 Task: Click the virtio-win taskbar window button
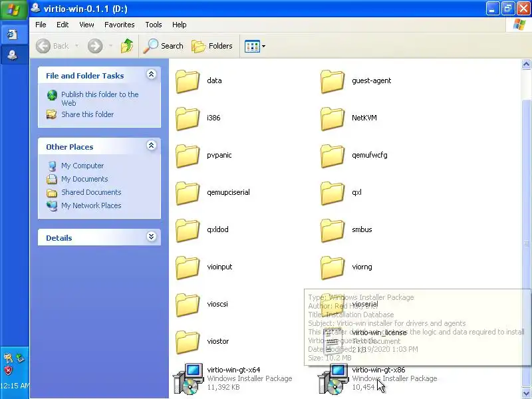tap(13, 55)
